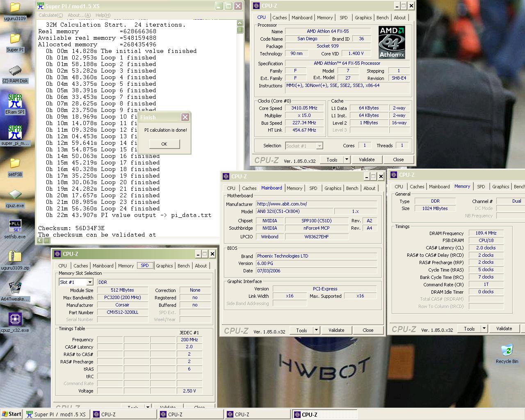
Task: Click the Core Speed 3410.05 MHz field
Action: coord(304,108)
